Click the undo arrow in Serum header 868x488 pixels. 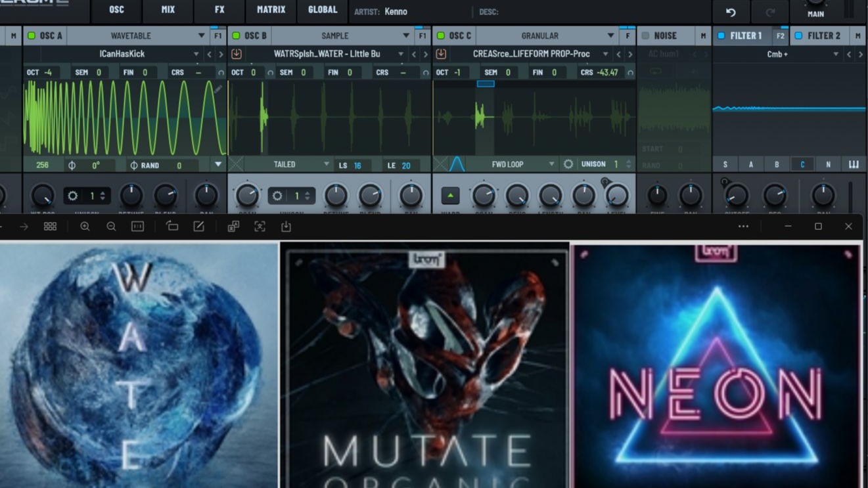point(730,12)
